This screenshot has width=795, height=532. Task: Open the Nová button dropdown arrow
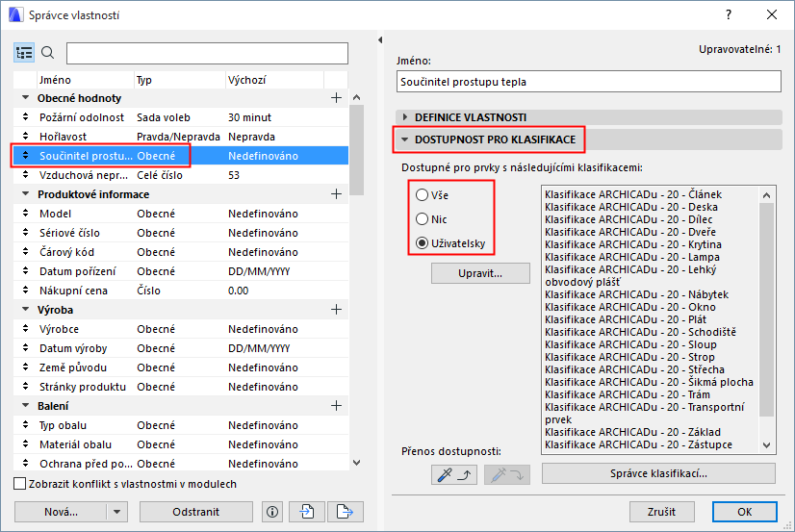click(x=117, y=512)
